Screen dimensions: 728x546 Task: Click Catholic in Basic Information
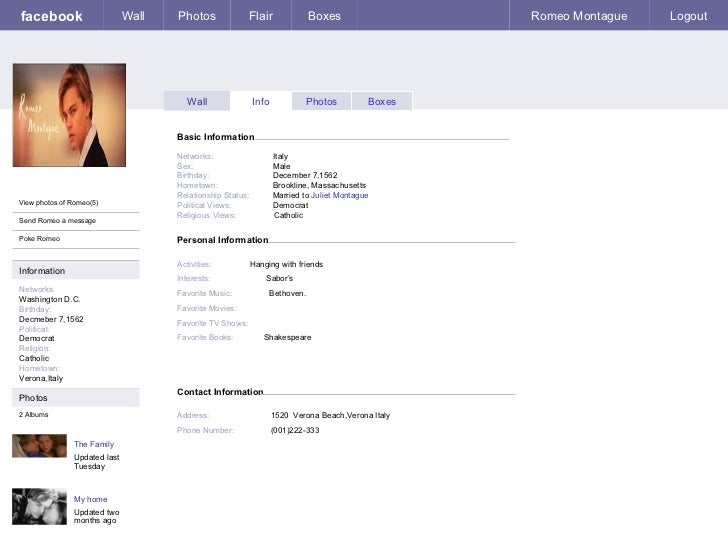tap(288, 215)
